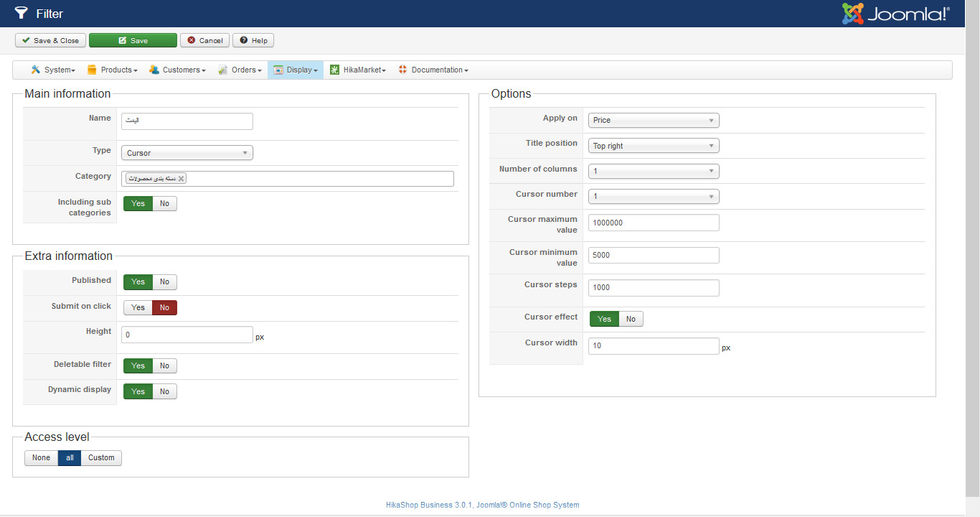Click the Cursor width field

click(654, 346)
